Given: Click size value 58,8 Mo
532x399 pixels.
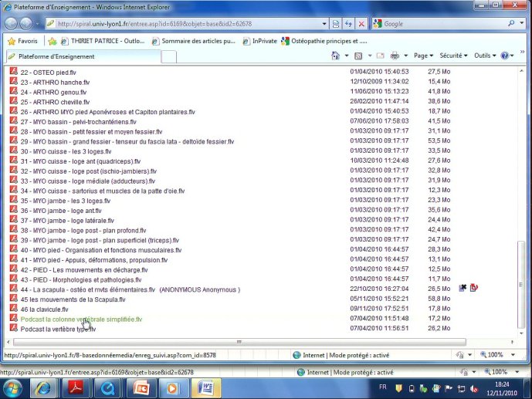Looking at the screenshot, I should point(439,299).
